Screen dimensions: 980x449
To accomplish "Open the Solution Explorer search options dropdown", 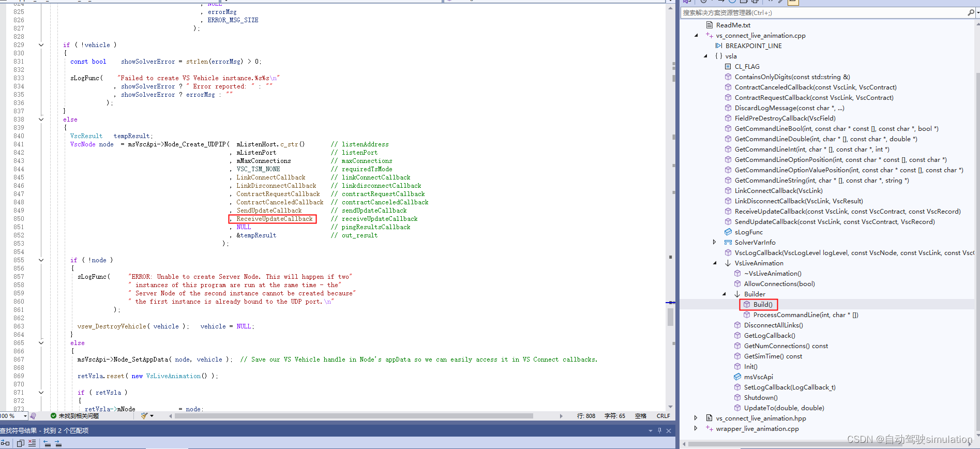I will (x=977, y=12).
